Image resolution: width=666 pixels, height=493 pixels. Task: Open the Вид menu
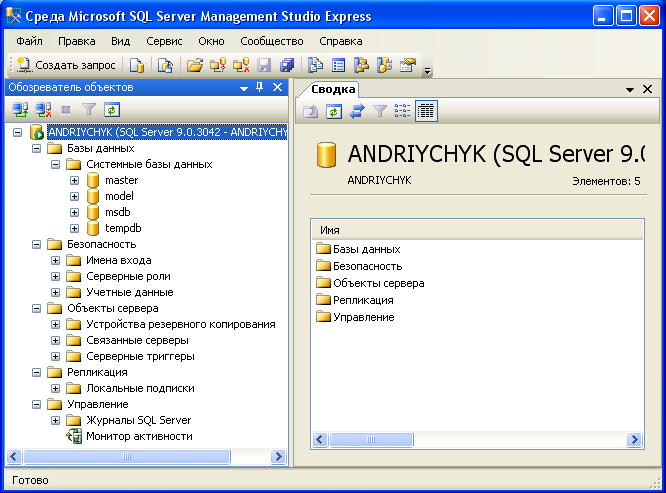(x=121, y=41)
